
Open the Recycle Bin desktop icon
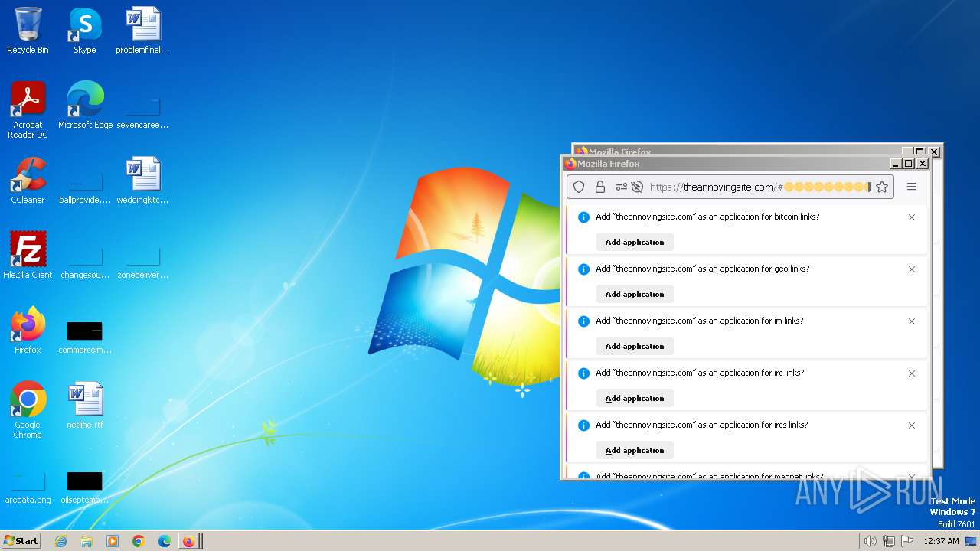click(x=28, y=31)
